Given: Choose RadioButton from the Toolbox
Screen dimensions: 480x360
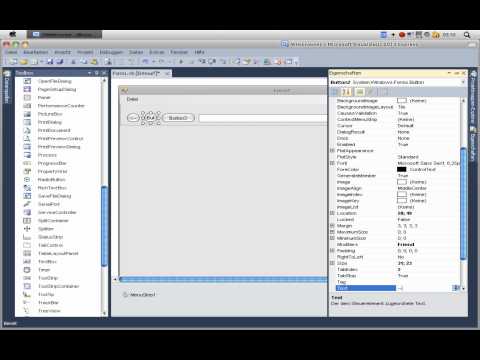Looking at the screenshot, I should [x=51, y=180].
